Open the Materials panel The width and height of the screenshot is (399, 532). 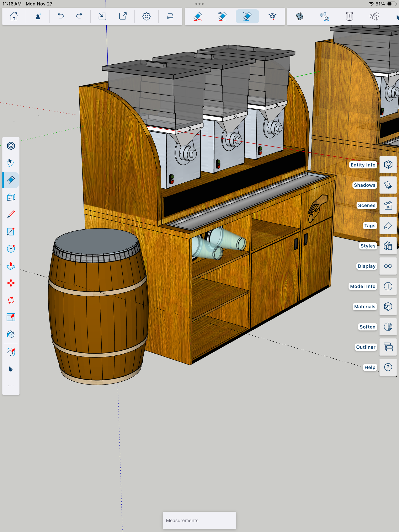pyautogui.click(x=388, y=307)
